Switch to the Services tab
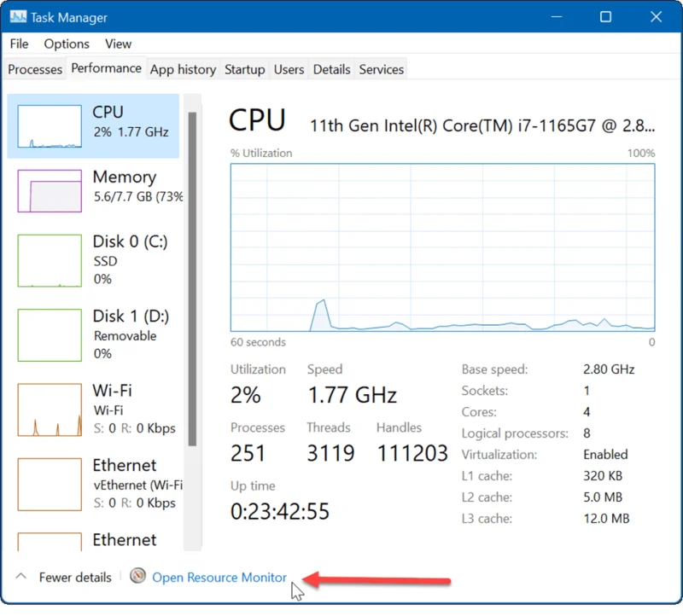The height and width of the screenshot is (616, 683). pos(381,69)
